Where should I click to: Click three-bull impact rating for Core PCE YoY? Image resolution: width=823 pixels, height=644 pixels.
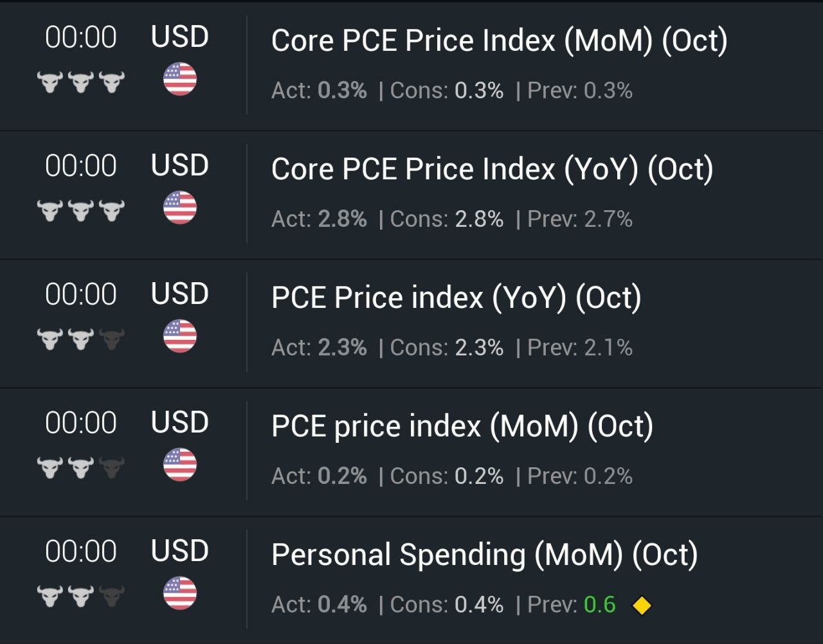coord(81,211)
